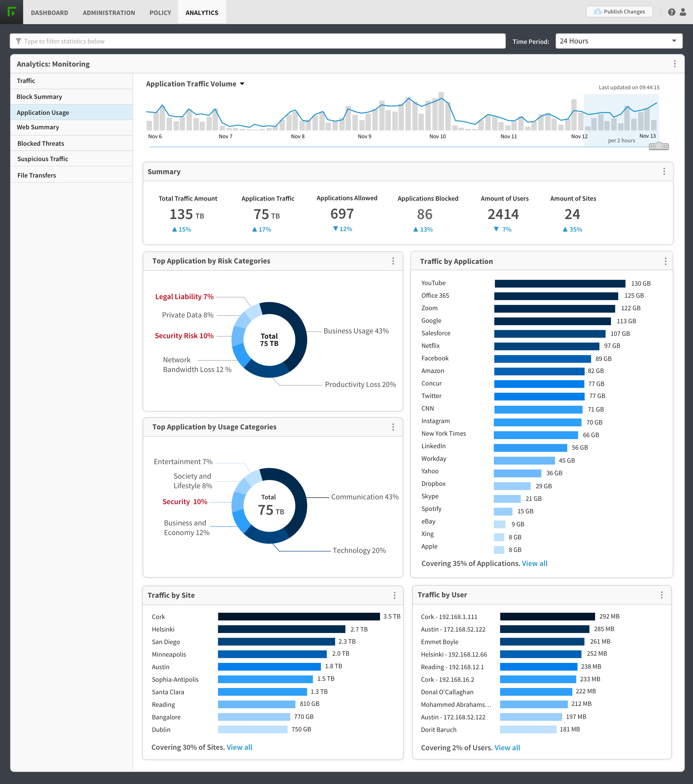The image size is (693, 784).
Task: Open Traffic by Application kebab menu
Action: [x=666, y=261]
